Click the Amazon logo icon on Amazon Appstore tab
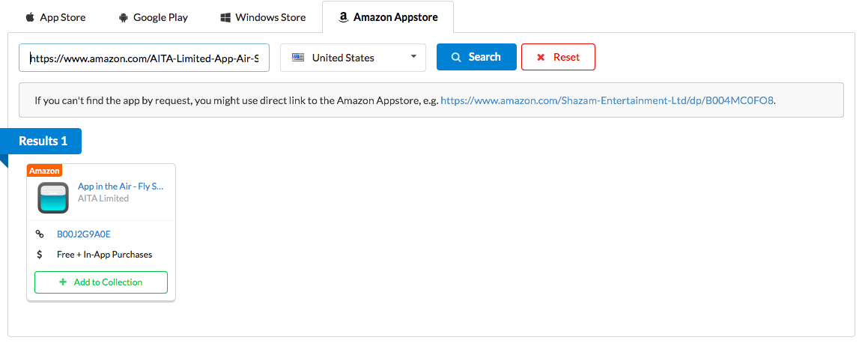The height and width of the screenshot is (352, 868). pos(344,17)
